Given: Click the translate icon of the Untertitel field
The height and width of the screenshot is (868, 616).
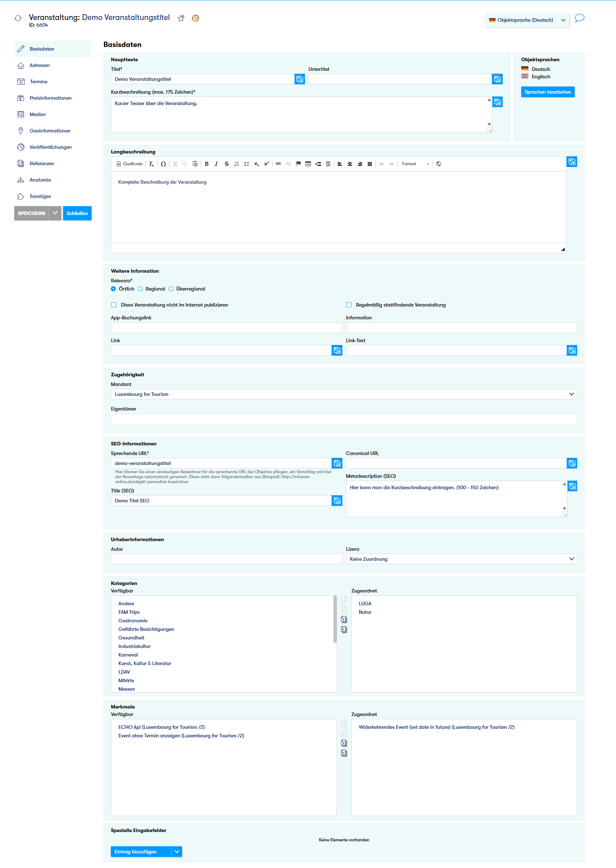Looking at the screenshot, I should click(497, 79).
